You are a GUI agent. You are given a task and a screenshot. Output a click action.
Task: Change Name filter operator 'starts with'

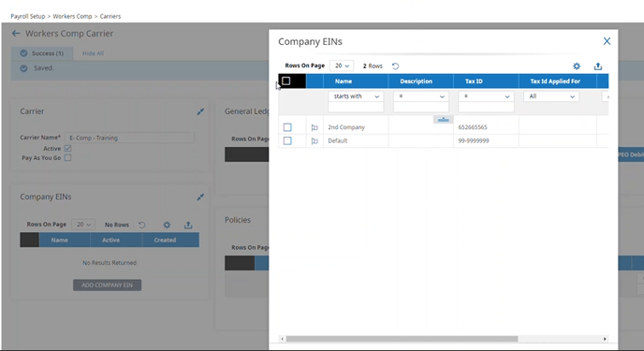pos(356,96)
